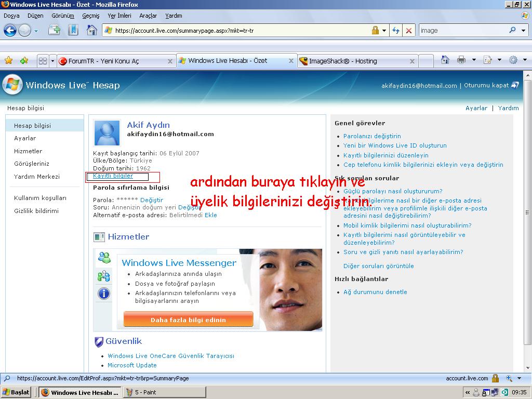Click the tab group grid icon
This screenshot has width=532, height=399.
click(43, 61)
